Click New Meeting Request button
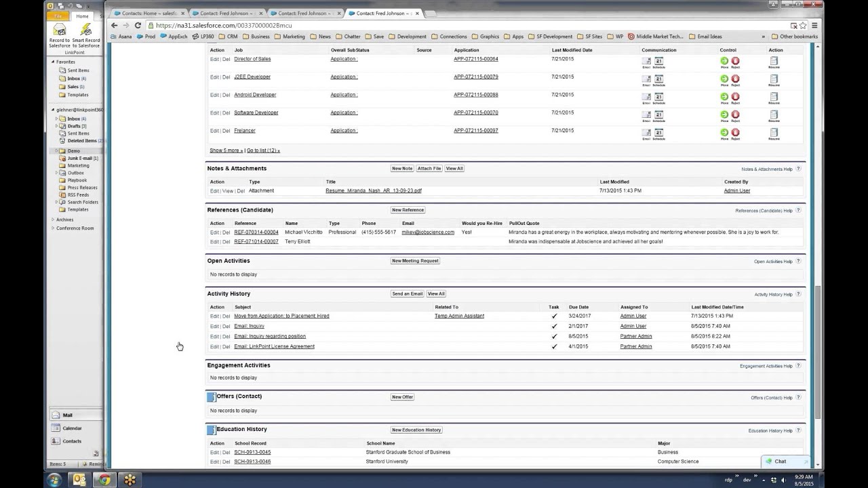The width and height of the screenshot is (868, 488). coord(415,261)
